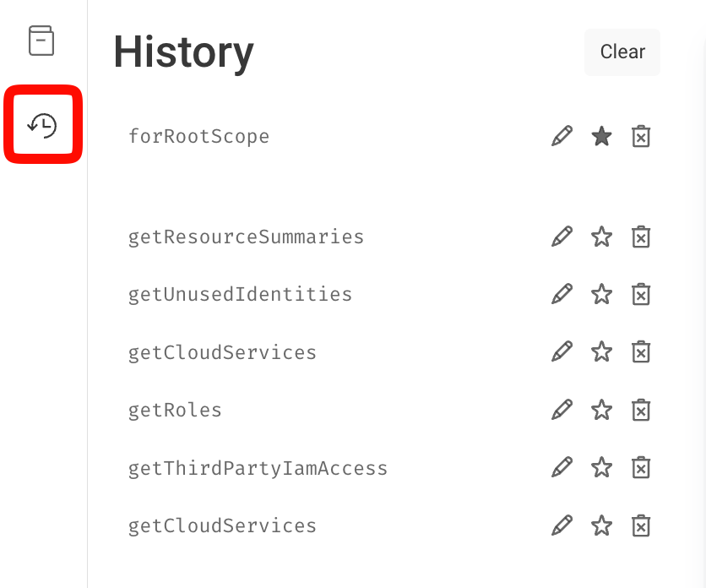
Task: Clear all history with Clear button
Action: [x=622, y=52]
